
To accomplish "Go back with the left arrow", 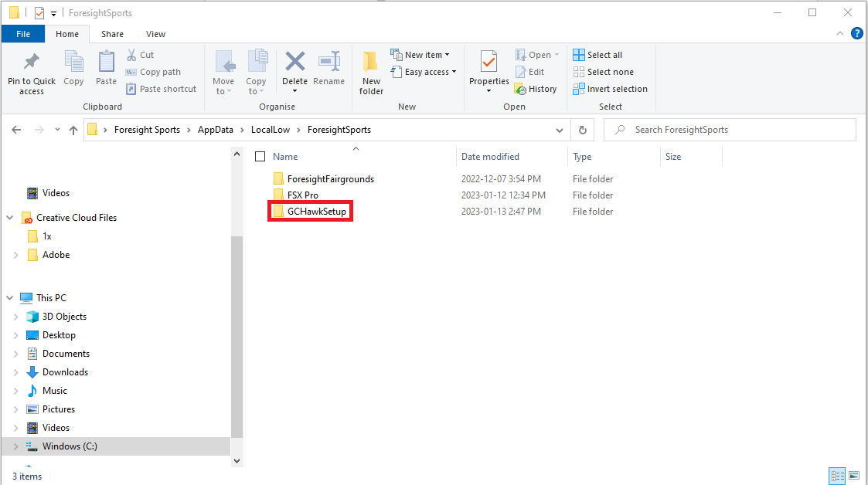I will (x=16, y=130).
